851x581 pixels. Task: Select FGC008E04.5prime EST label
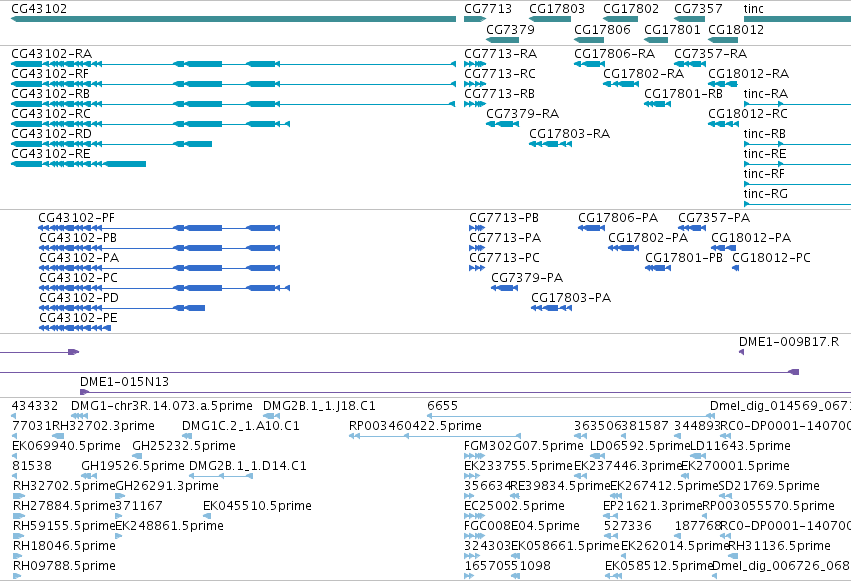[x=522, y=526]
